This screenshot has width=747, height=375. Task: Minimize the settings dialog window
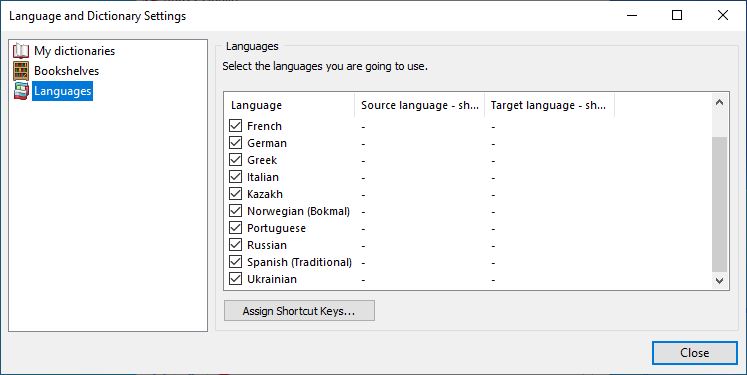pos(632,15)
